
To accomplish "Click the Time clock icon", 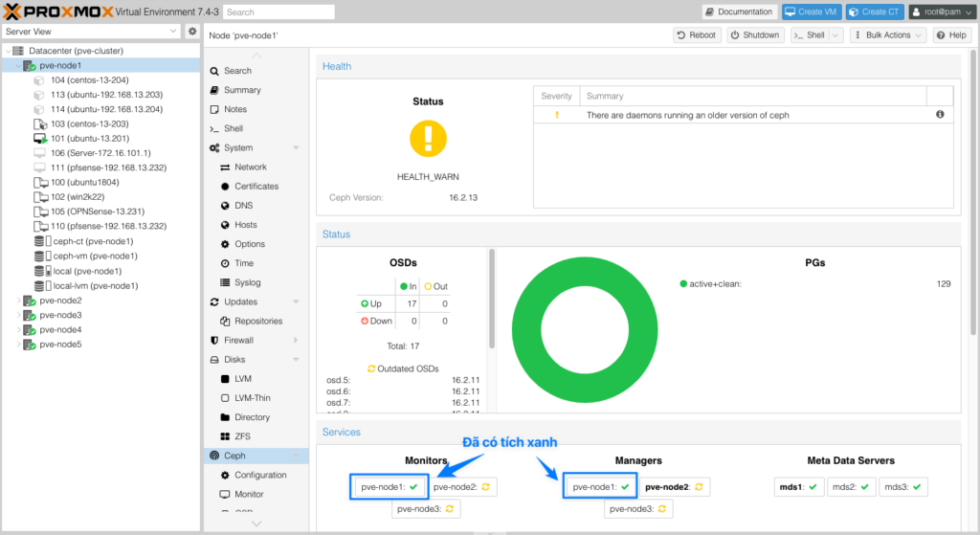I will coord(225,263).
